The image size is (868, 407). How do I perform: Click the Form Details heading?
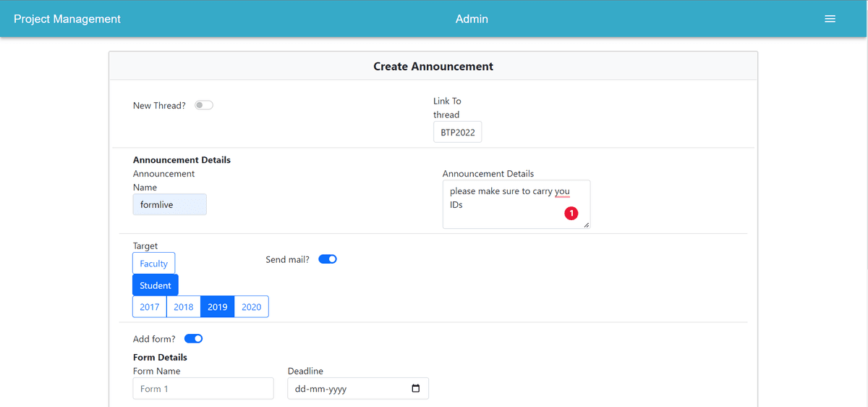tap(160, 357)
